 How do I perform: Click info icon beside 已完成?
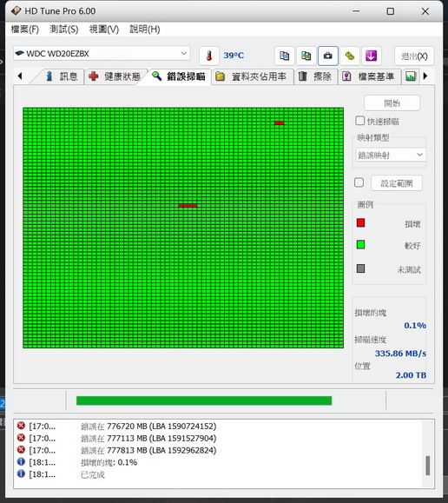coord(21,473)
